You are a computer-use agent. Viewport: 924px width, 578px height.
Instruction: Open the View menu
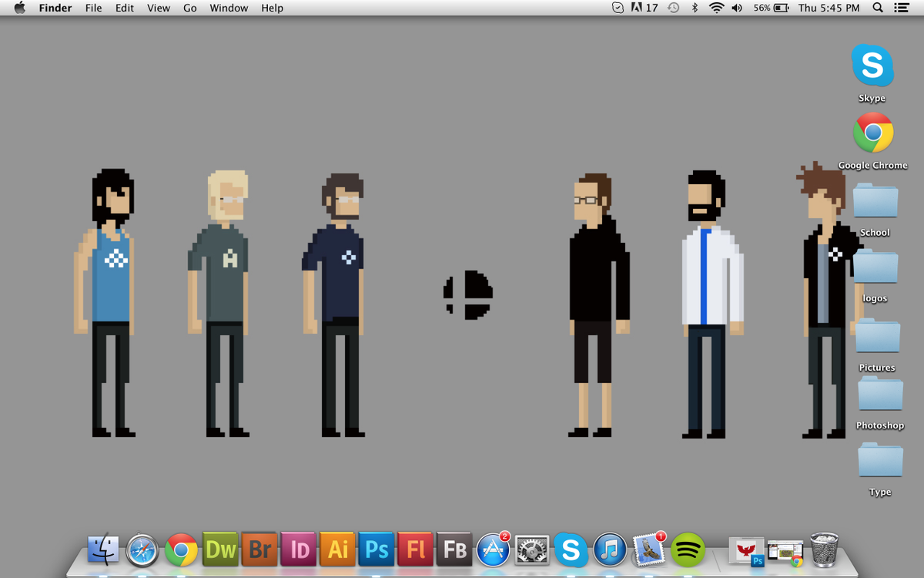159,8
